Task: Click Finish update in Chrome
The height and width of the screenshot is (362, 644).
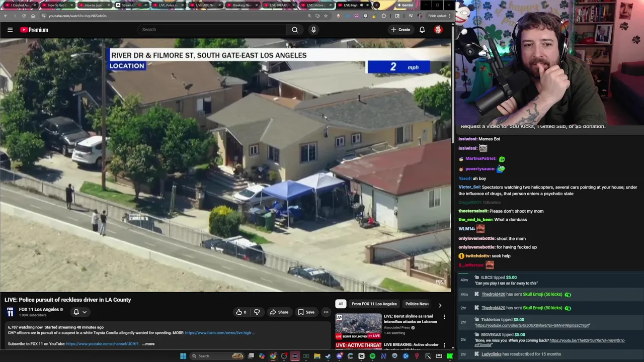Action: click(x=437, y=16)
